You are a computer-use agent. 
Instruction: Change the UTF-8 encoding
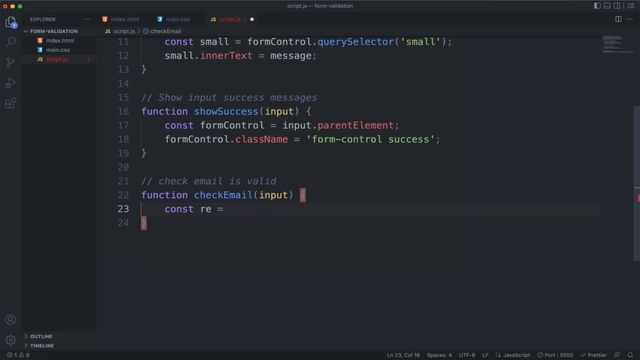click(x=467, y=355)
